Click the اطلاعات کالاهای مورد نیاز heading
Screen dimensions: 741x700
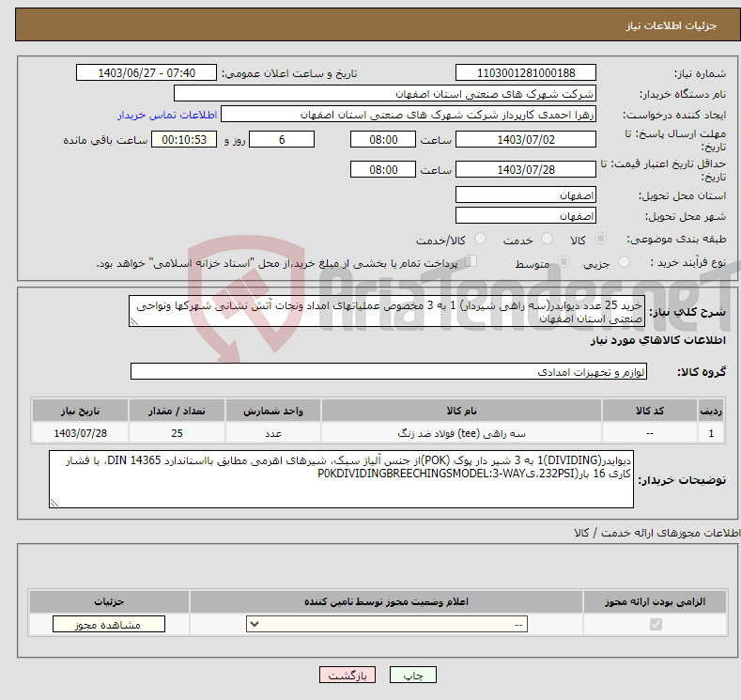(657, 340)
